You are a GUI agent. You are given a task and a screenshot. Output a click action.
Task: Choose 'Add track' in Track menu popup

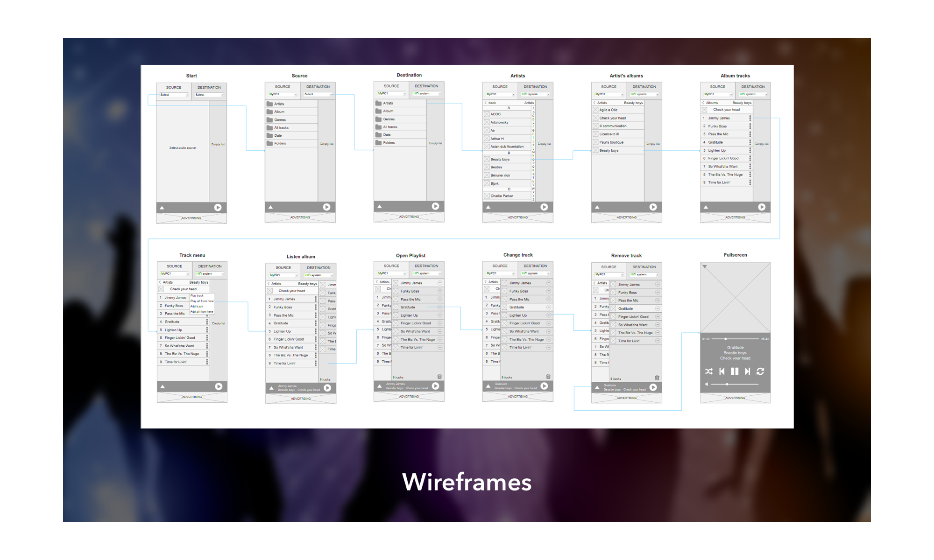(197, 306)
